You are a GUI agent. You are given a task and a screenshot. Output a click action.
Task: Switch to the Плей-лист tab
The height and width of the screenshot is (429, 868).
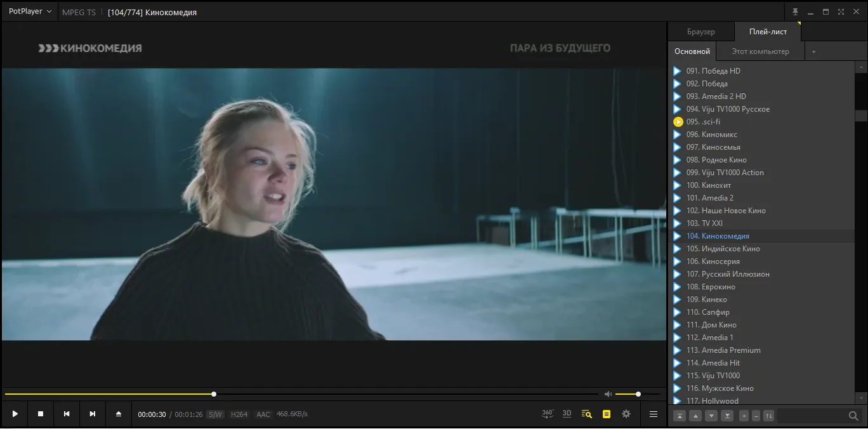768,32
